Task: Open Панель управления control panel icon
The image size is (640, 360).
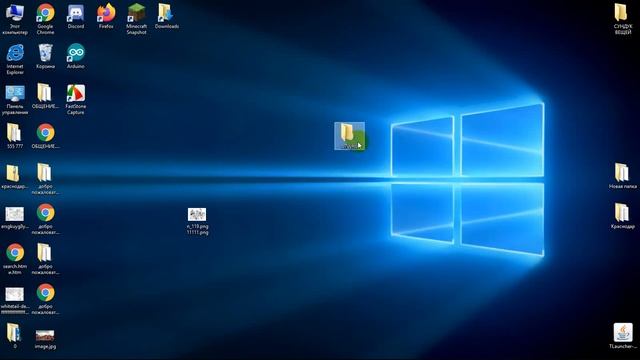Action: tap(15, 99)
